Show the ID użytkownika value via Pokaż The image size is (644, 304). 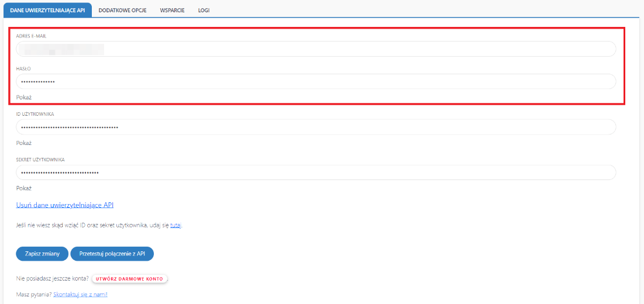click(24, 143)
